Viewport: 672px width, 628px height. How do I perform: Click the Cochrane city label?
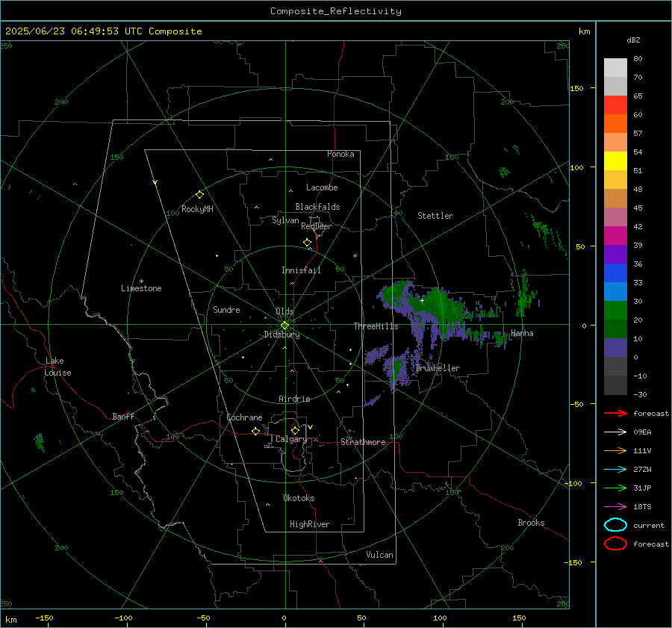(244, 417)
